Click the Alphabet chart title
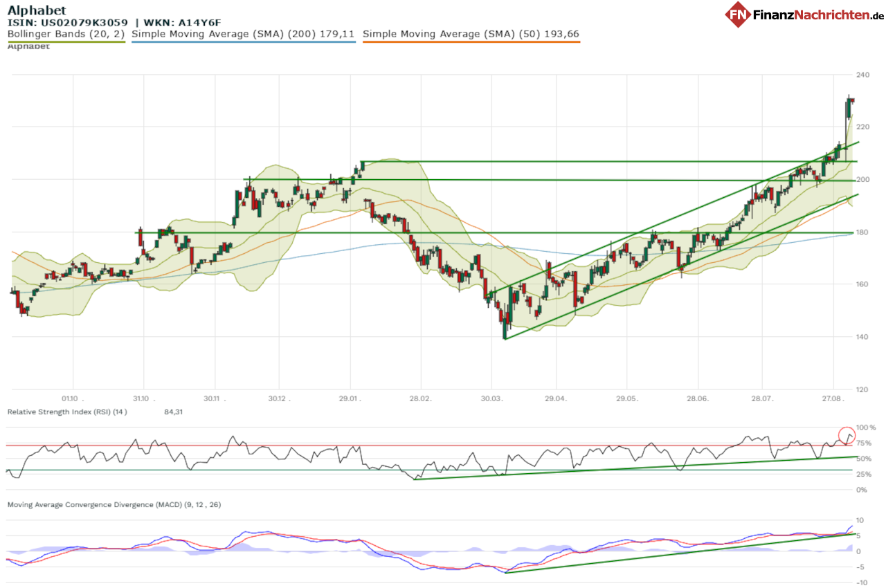The width and height of the screenshot is (886, 588). [x=37, y=10]
